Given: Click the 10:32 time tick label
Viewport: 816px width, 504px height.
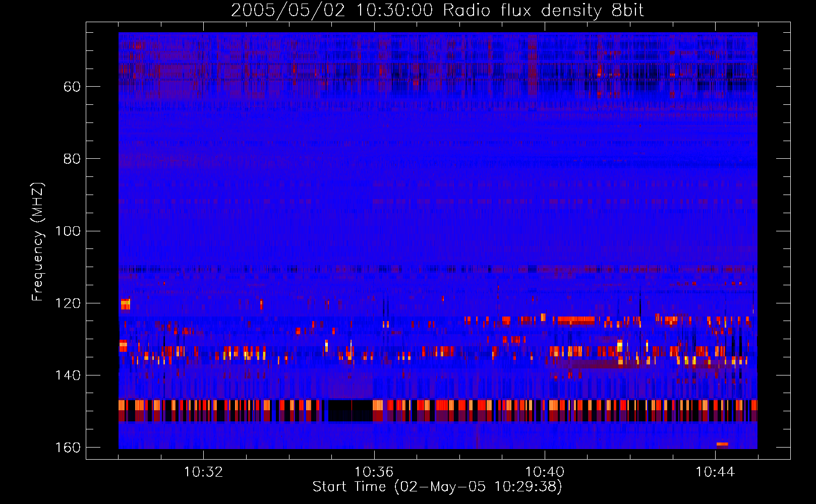Looking at the screenshot, I should tap(203, 472).
